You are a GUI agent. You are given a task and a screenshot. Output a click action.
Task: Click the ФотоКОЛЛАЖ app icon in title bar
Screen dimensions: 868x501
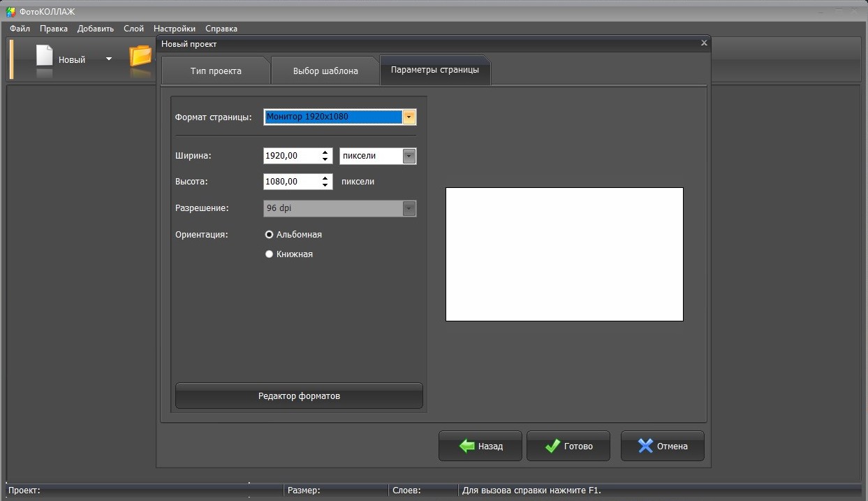click(x=10, y=11)
